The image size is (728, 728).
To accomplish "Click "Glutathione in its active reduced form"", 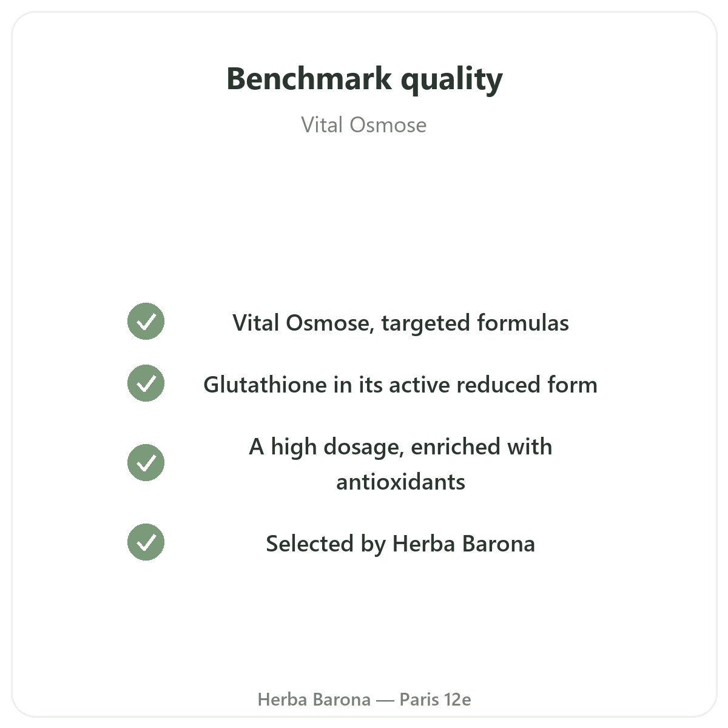I will coord(400,385).
